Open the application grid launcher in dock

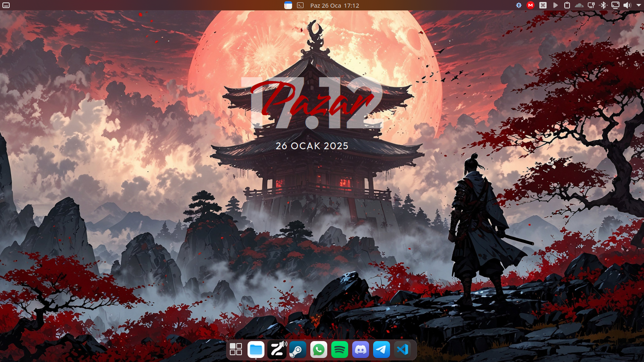click(x=236, y=349)
